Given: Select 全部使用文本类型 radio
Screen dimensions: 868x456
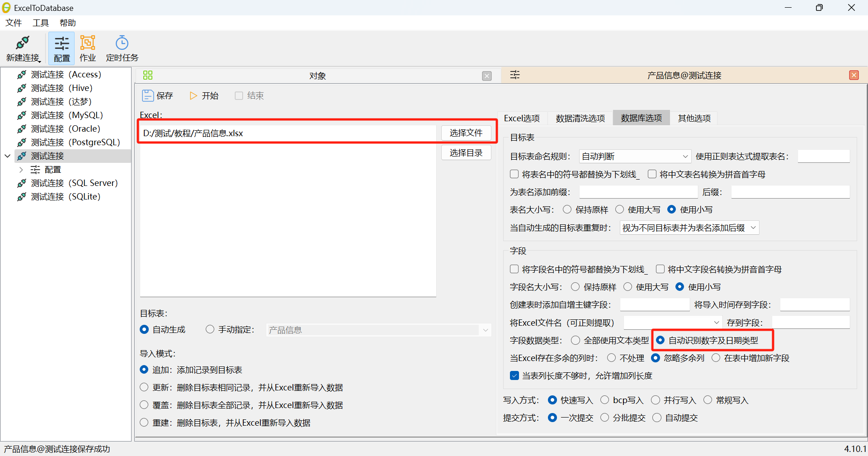Looking at the screenshot, I should [575, 340].
